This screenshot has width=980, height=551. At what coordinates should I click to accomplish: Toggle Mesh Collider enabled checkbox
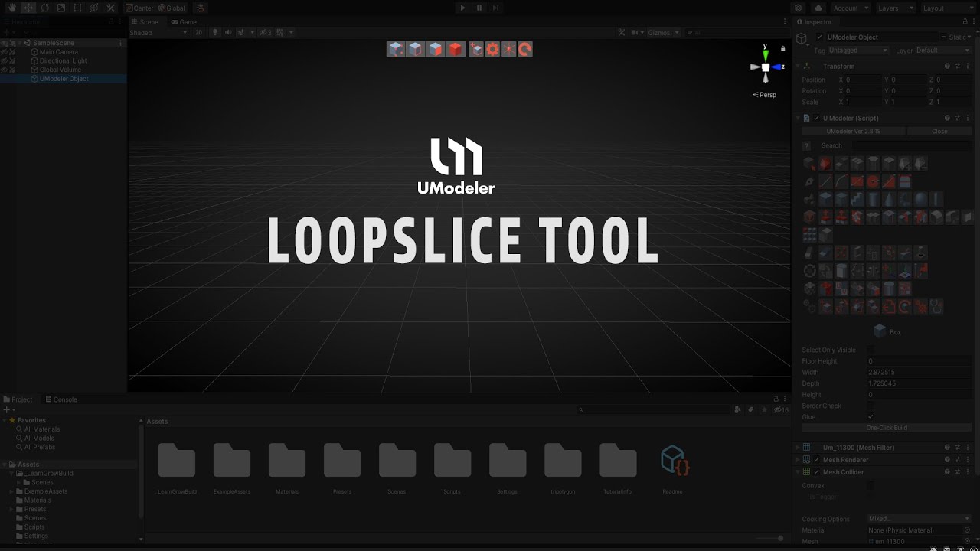[816, 472]
